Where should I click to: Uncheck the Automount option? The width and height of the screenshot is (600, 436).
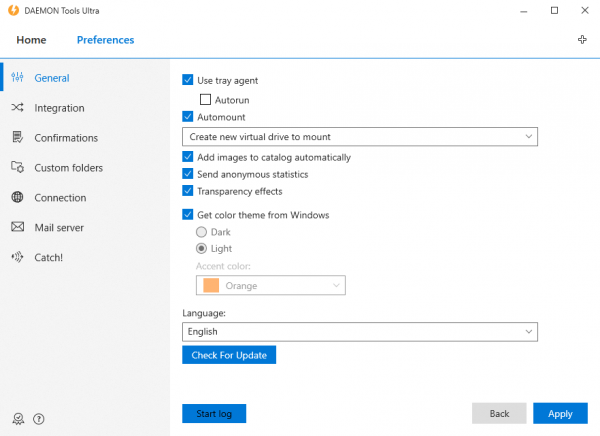click(188, 117)
